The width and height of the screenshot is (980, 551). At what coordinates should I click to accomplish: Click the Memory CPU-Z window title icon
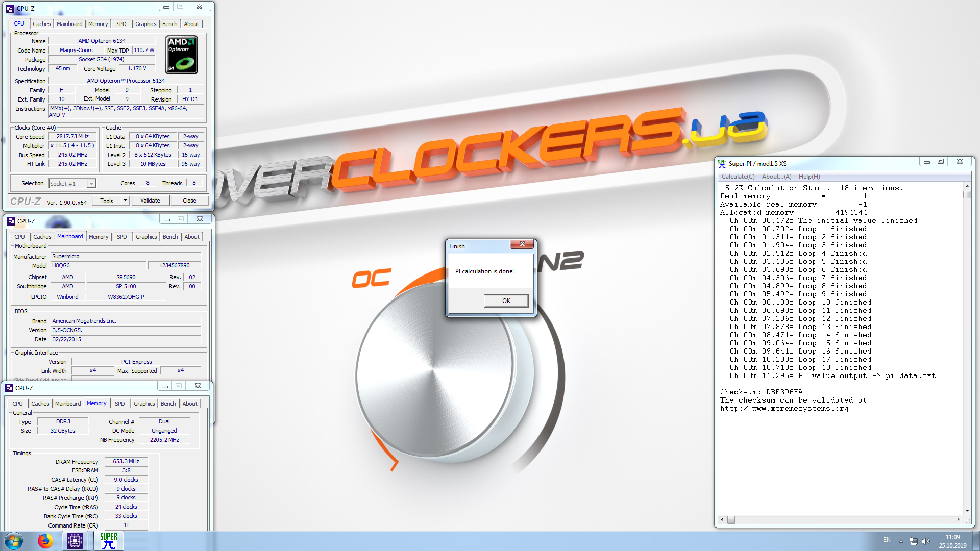pos(9,388)
